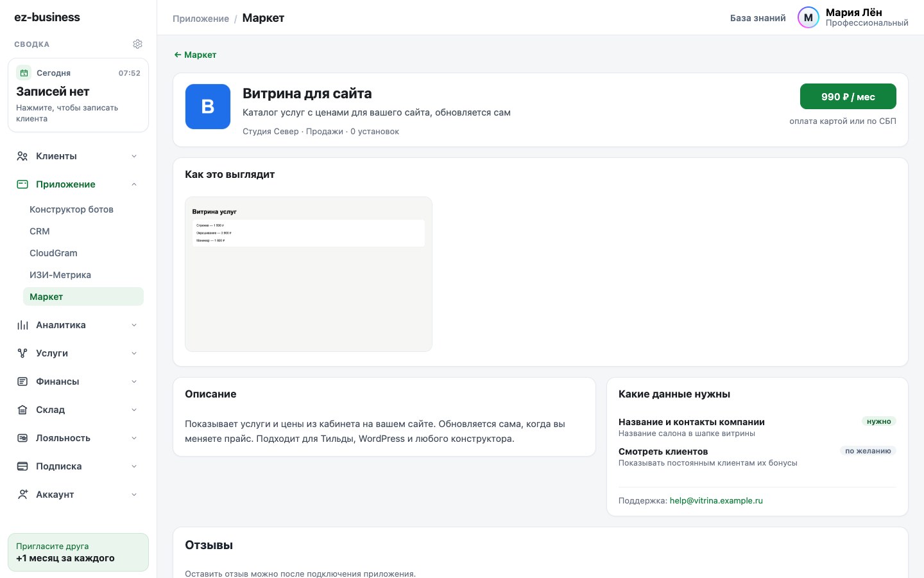The width and height of the screenshot is (924, 578).
Task: Click the Финансы icon
Action: (x=22, y=381)
